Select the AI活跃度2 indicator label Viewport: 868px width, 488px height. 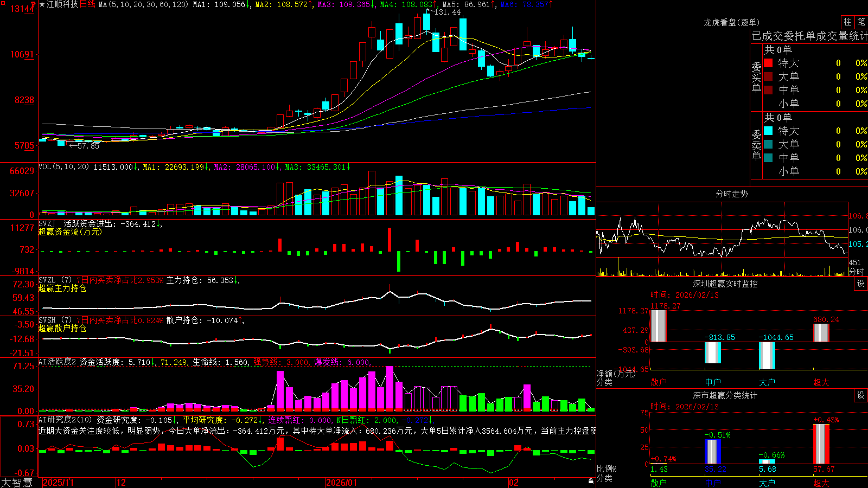coord(57,362)
